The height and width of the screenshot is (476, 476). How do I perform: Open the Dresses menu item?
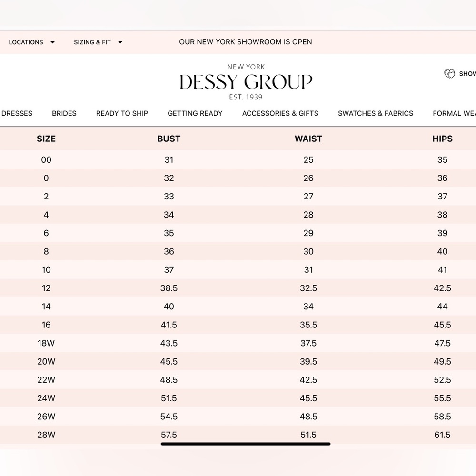[17, 113]
